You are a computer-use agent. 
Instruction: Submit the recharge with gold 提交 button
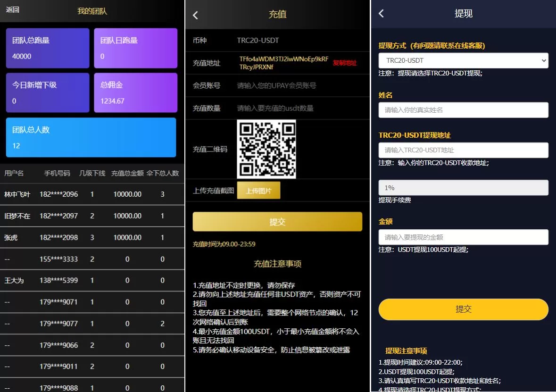click(x=277, y=222)
